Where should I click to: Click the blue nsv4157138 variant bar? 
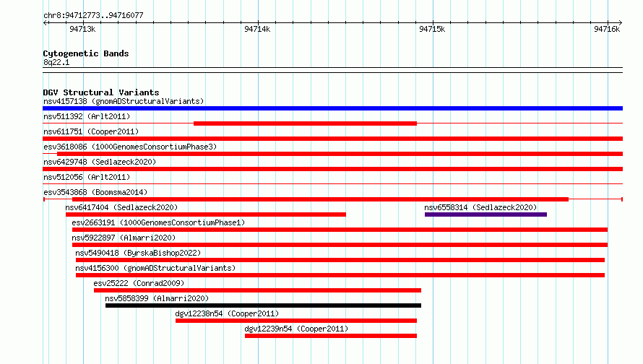coord(332,108)
